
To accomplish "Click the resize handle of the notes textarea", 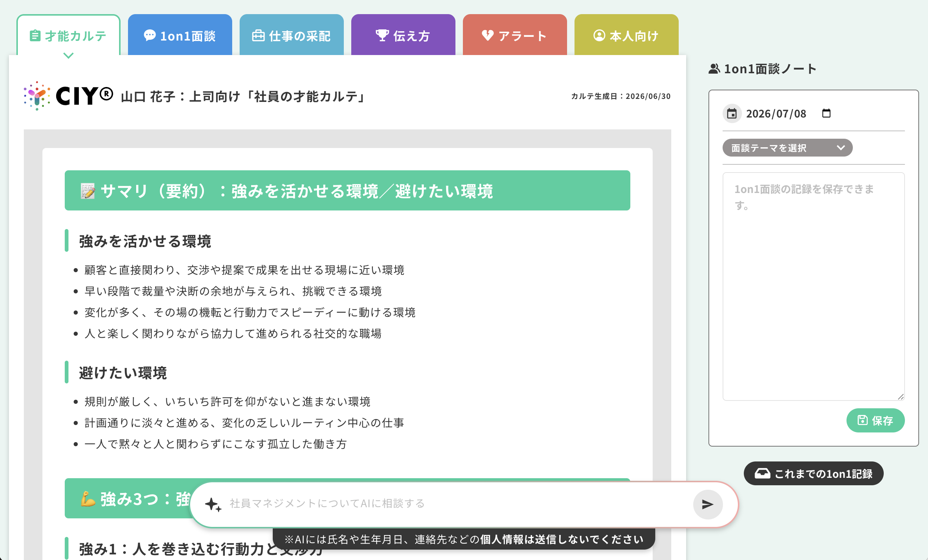I will coord(900,397).
